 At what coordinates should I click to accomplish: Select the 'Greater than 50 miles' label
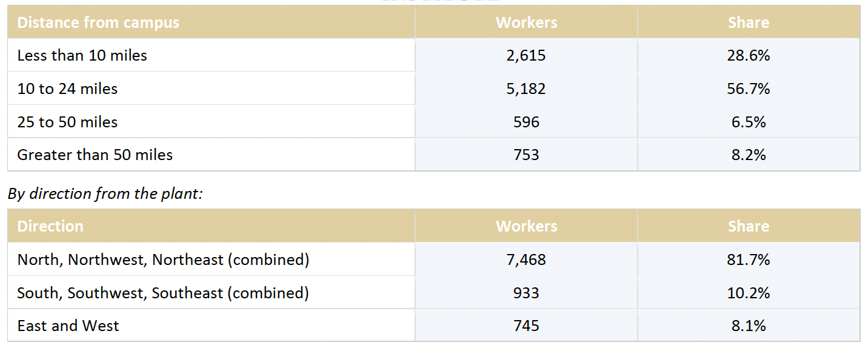[x=95, y=155]
